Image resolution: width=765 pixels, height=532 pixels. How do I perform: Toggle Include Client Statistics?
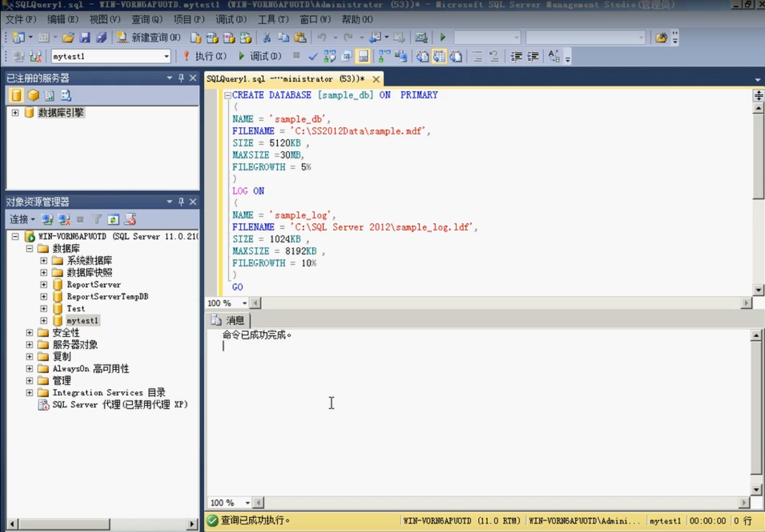point(401,57)
